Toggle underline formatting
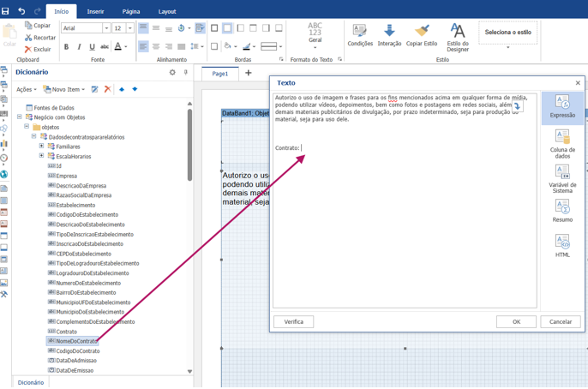The height and width of the screenshot is (389, 588). pyautogui.click(x=92, y=47)
